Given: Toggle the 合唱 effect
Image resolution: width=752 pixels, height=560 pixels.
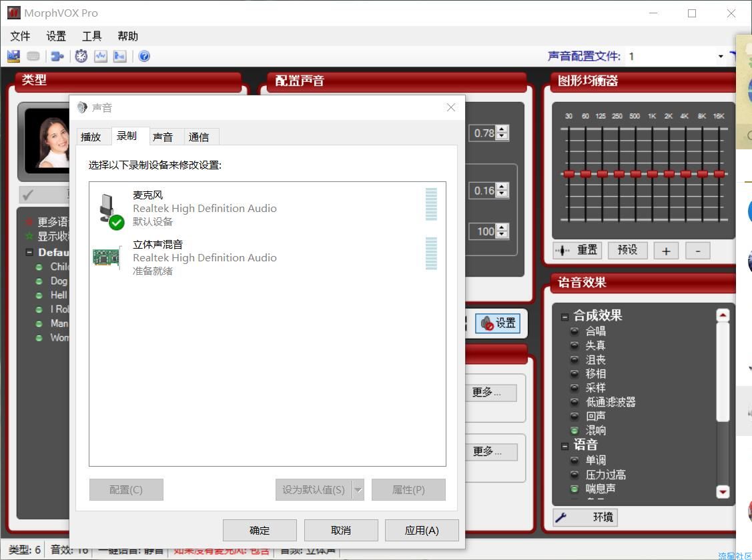Looking at the screenshot, I should 574,331.
